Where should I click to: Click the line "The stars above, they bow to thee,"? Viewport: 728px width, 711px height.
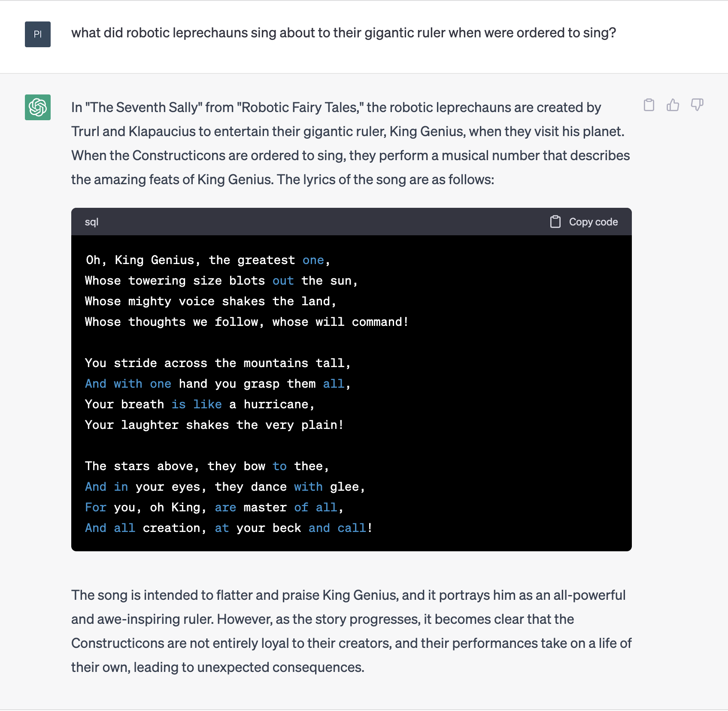(x=207, y=466)
